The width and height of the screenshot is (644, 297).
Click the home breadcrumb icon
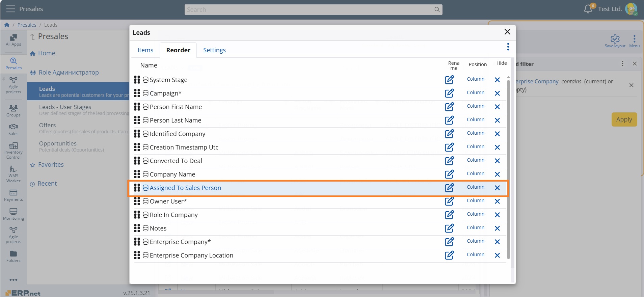7,25
